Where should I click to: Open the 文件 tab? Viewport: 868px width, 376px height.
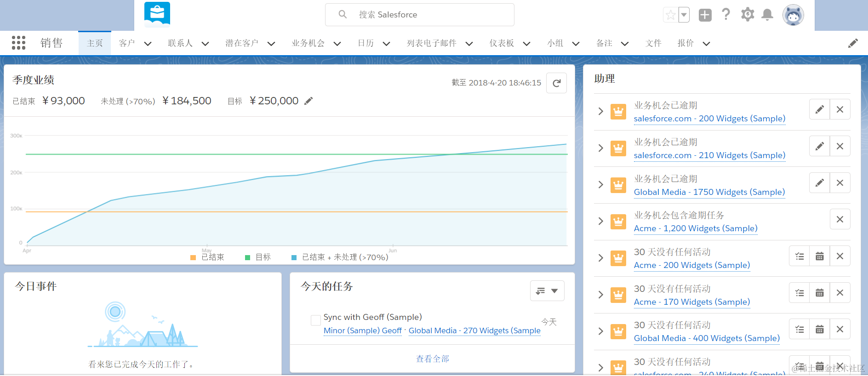[x=653, y=43]
